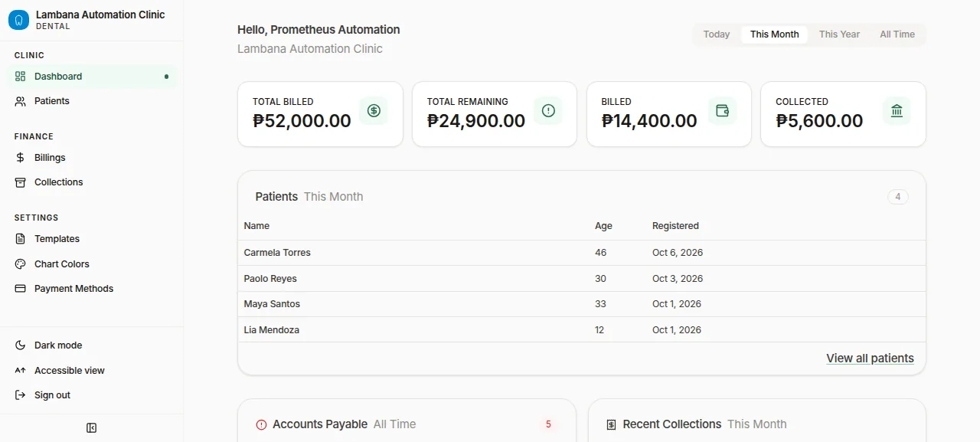Image resolution: width=980 pixels, height=442 pixels.
Task: Click the Lambana clinic tooth logo icon
Action: tap(18, 20)
